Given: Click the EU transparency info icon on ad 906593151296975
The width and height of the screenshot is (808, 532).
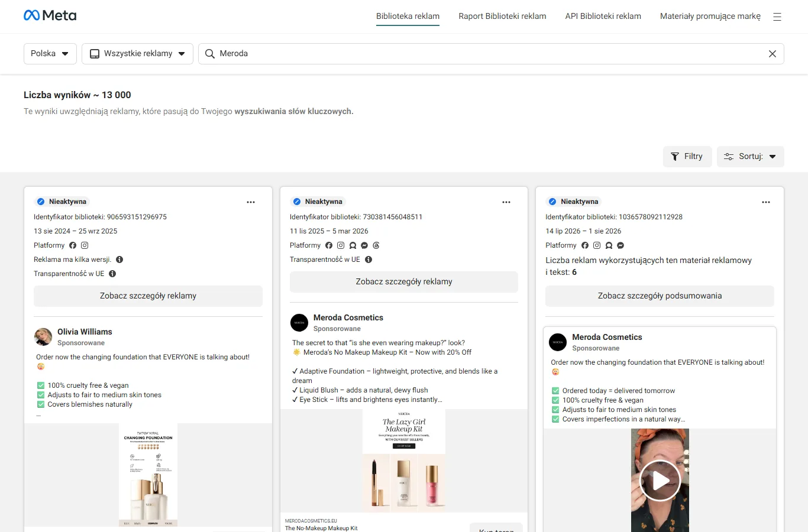Looking at the screenshot, I should (x=112, y=274).
